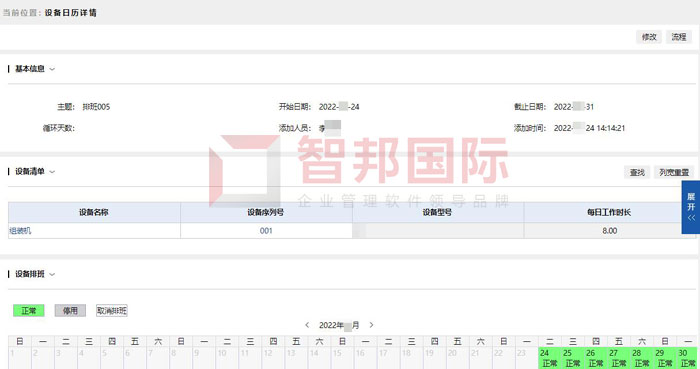Click the 列宽重置 button

674,172
